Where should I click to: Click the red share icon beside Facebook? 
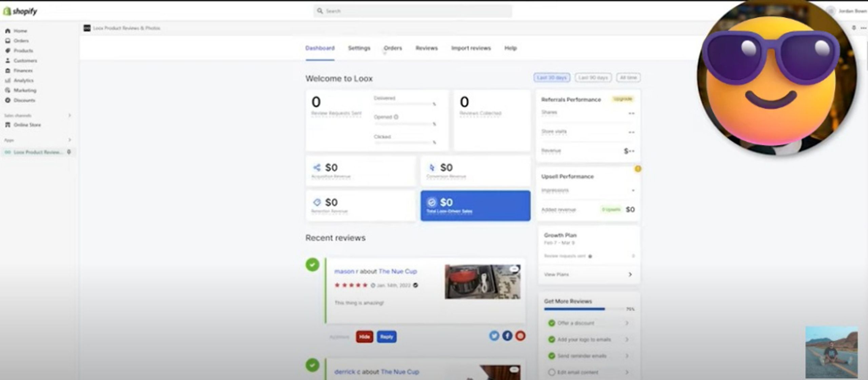pyautogui.click(x=520, y=336)
